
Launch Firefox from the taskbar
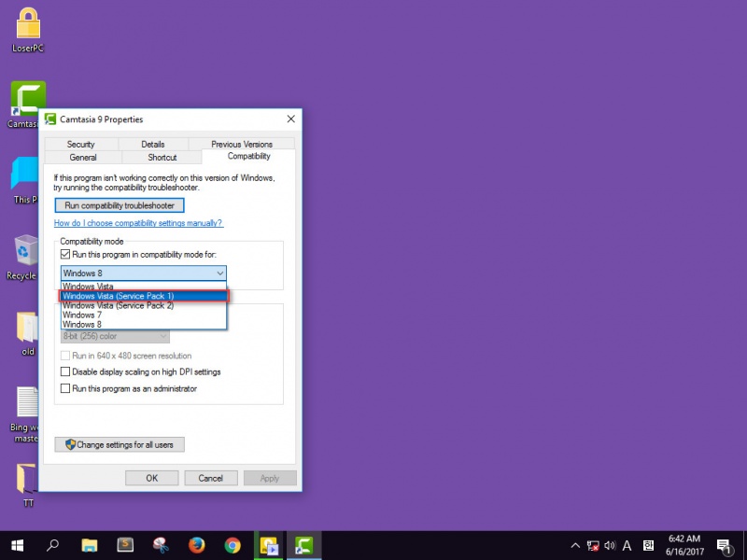click(197, 545)
